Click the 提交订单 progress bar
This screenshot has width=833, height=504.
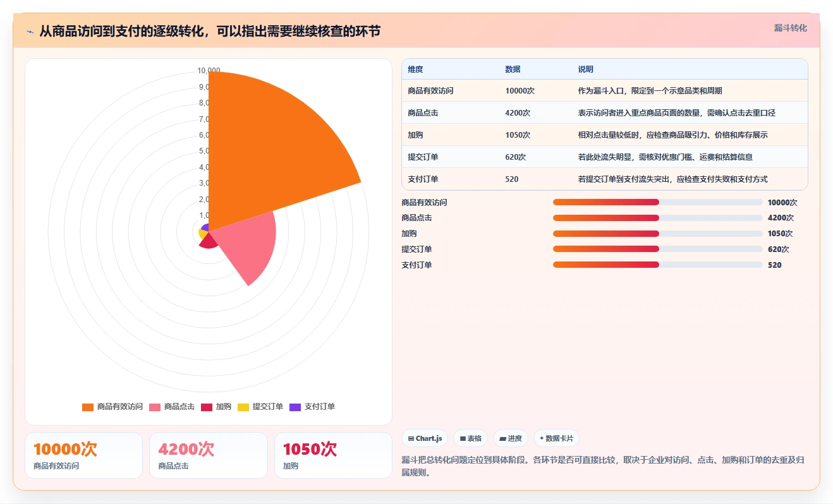point(657,249)
